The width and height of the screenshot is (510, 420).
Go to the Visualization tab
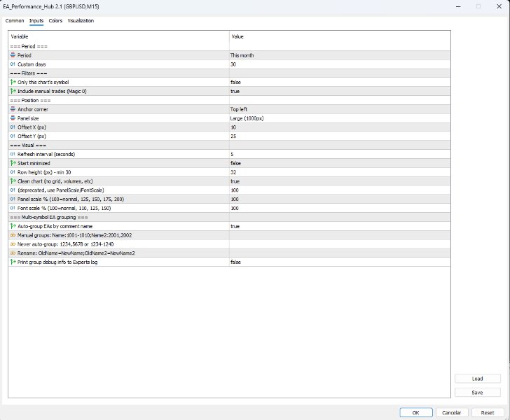[x=81, y=20]
